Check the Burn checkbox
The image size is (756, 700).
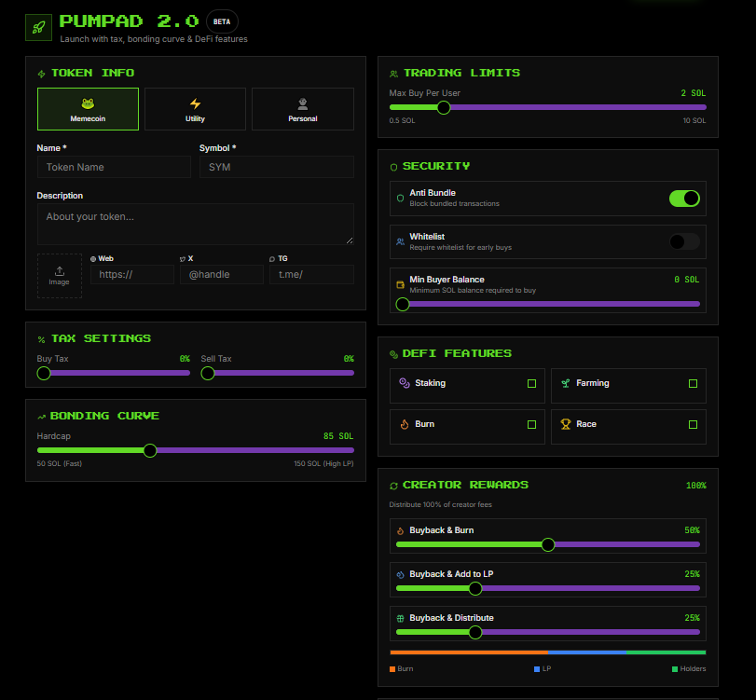tap(531, 425)
